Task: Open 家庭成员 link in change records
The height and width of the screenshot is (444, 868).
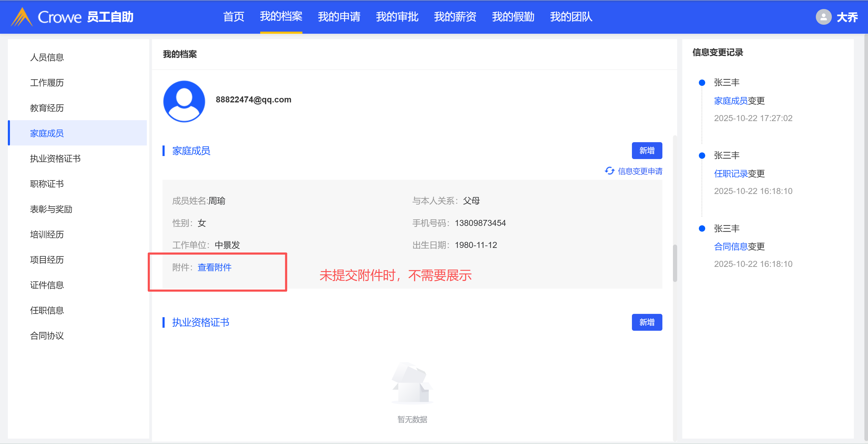Action: click(x=731, y=101)
